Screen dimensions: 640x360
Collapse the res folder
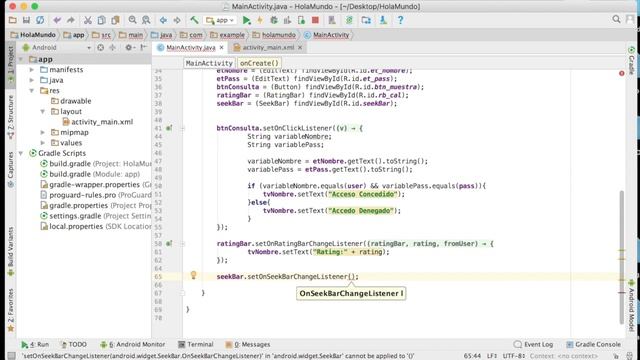coord(32,91)
